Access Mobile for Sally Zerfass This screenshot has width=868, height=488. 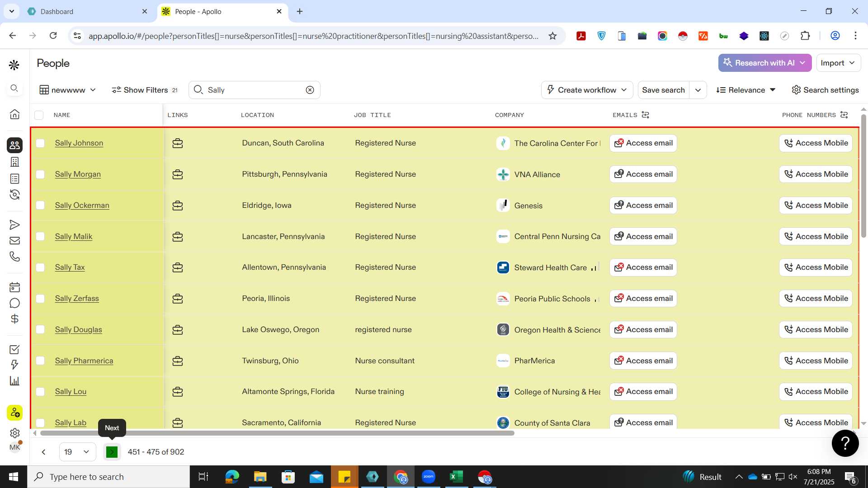coord(816,299)
